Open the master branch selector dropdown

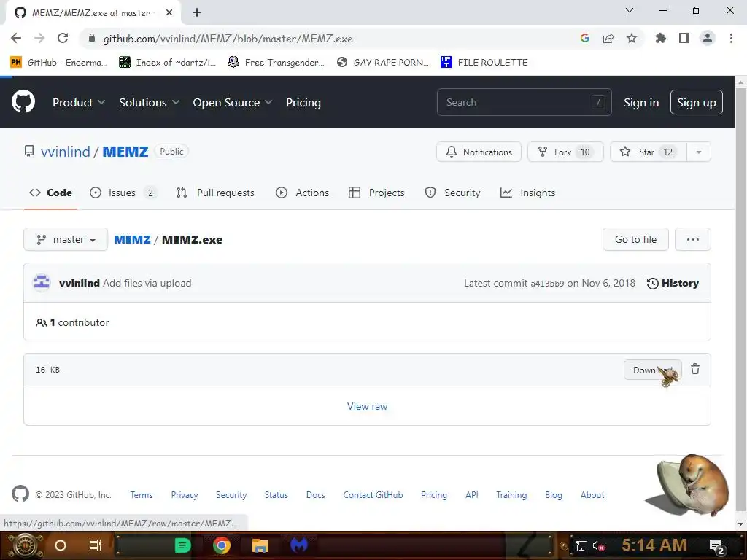pyautogui.click(x=66, y=239)
